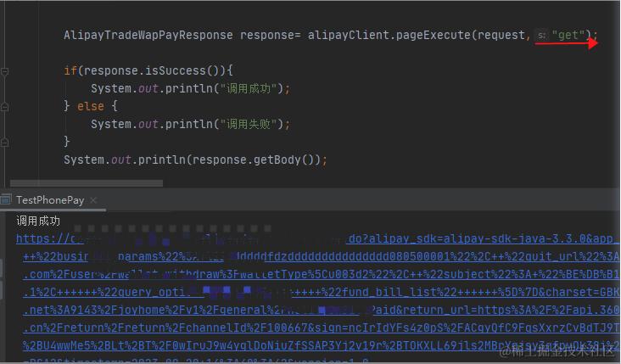621x364 pixels.
Task: Click the alipayClient identifier
Action: pyautogui.click(x=349, y=36)
